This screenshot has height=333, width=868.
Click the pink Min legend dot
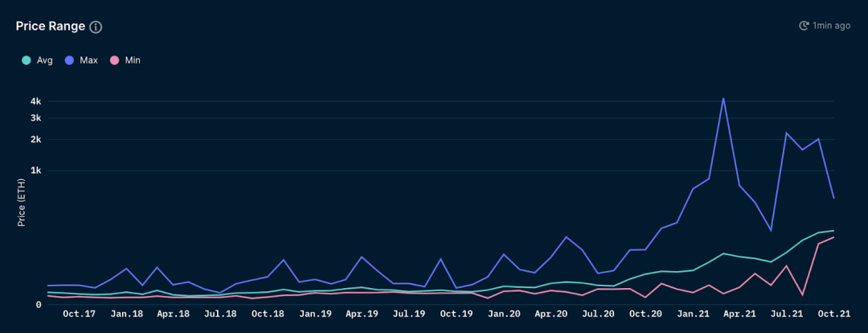tap(115, 60)
